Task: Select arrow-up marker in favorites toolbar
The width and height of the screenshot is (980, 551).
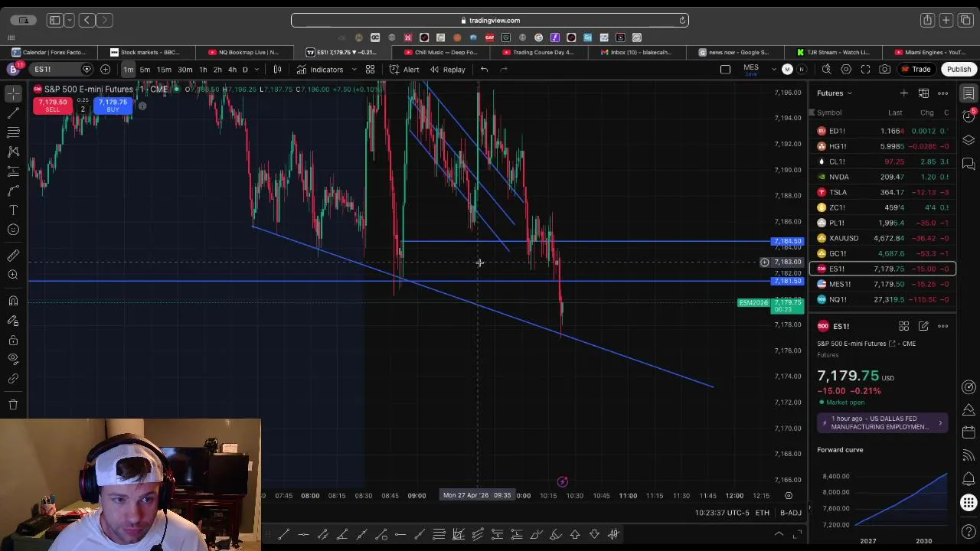Action: [575, 534]
